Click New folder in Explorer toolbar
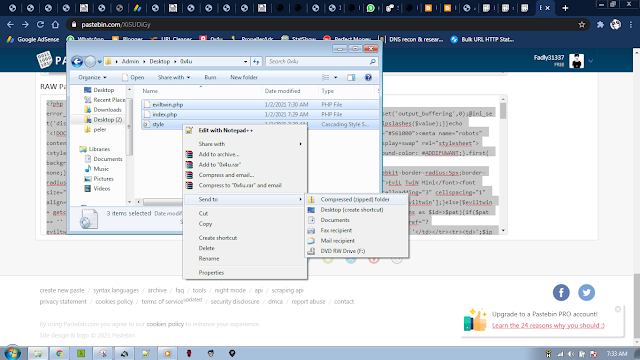The height and width of the screenshot is (360, 640). (244, 78)
